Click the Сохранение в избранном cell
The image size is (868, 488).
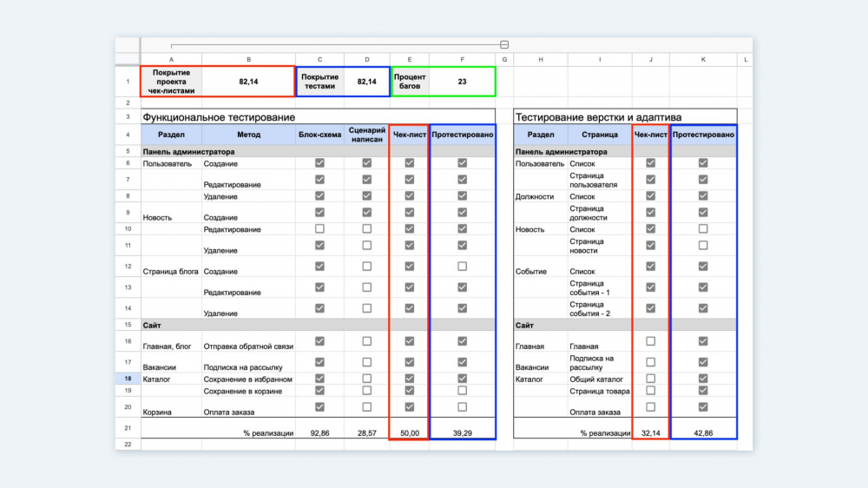point(248,379)
